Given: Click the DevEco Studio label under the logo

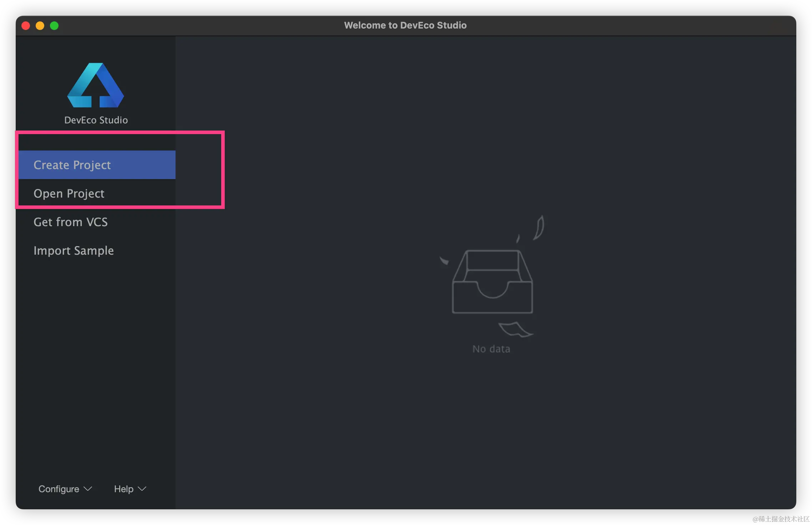Looking at the screenshot, I should pos(96,120).
